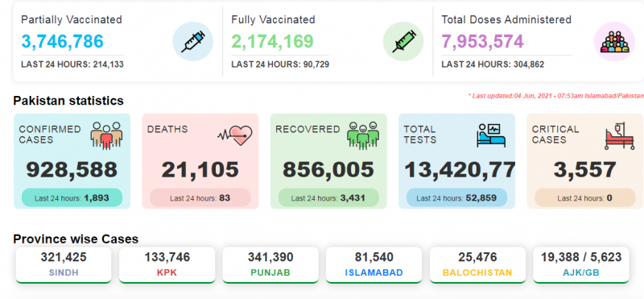Choose the AJK/GB province card

click(581, 265)
